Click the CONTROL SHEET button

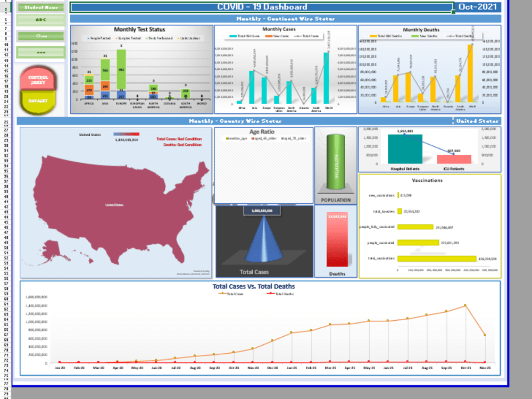click(x=39, y=79)
